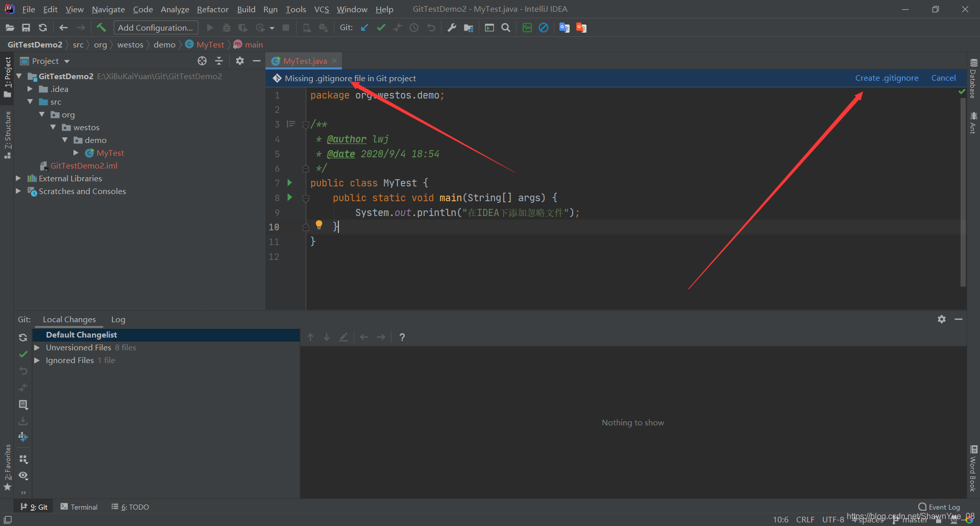Open Project Structure toolbar icon
The width and height of the screenshot is (980, 526).
point(469,28)
